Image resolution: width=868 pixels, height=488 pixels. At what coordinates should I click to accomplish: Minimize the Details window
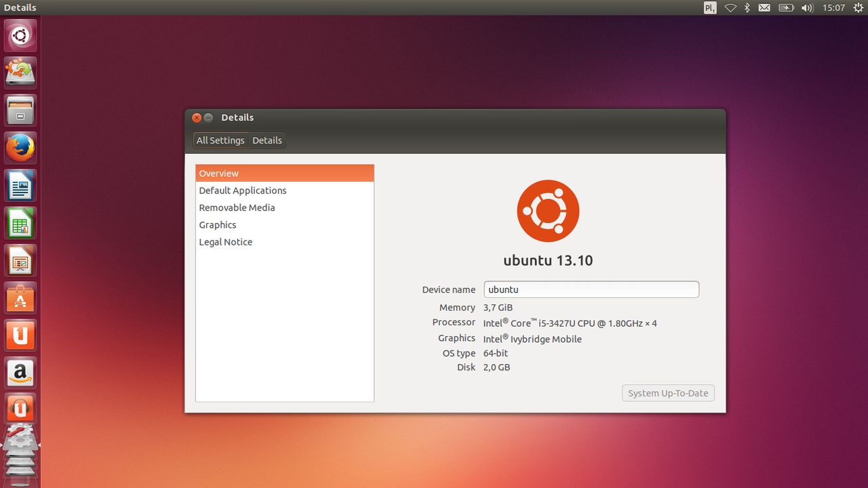coord(209,117)
